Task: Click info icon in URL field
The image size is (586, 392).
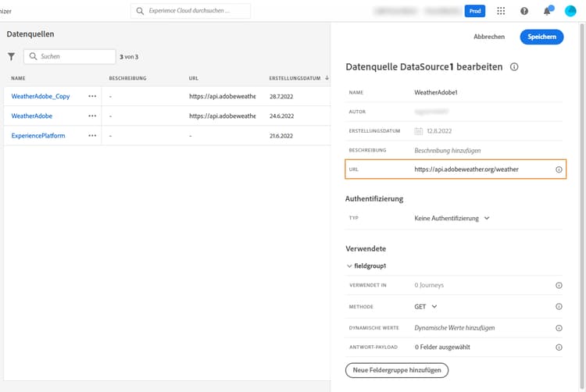Action: [x=559, y=169]
